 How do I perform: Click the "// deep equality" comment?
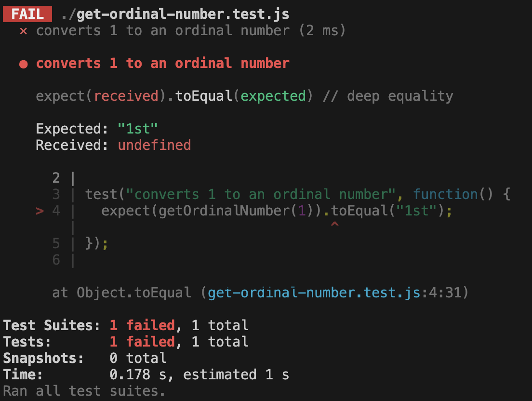388,96
